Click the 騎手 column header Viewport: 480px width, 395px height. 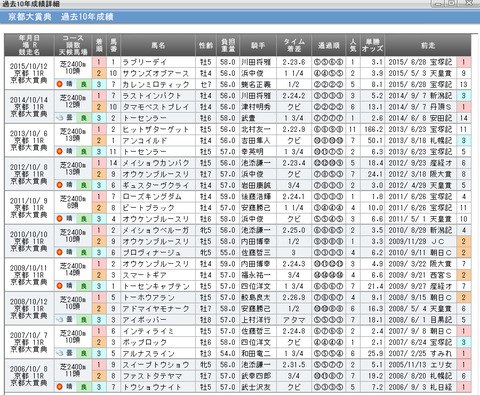pos(258,45)
